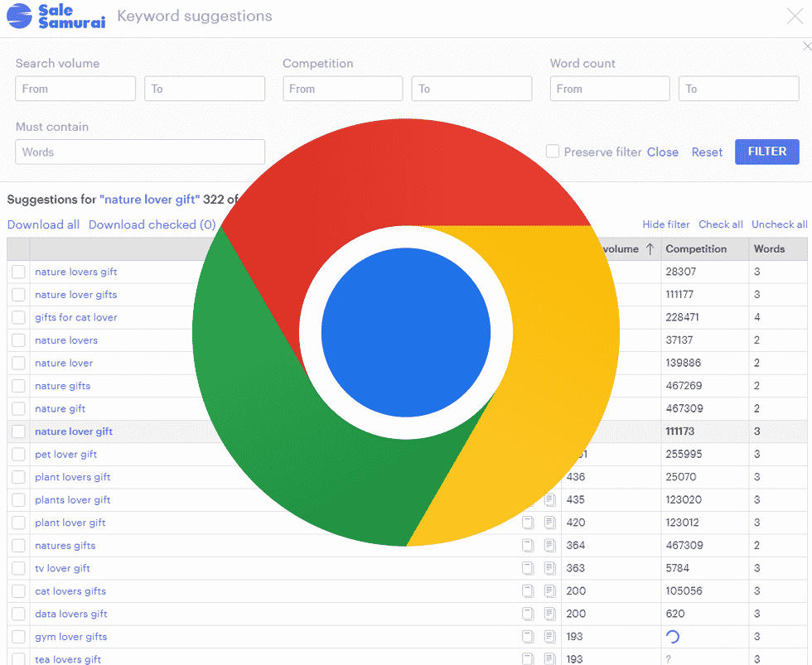Click the copy icon in the 'tv lover gift' row

528,568
